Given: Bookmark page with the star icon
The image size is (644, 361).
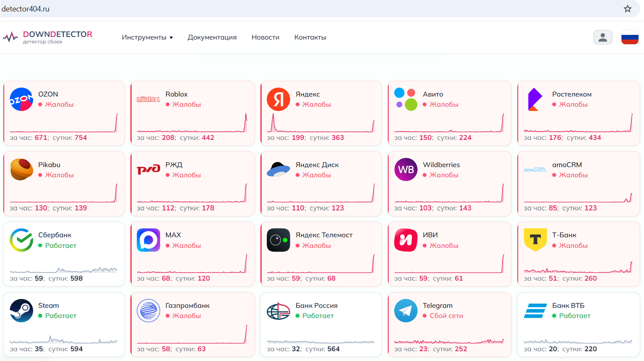Looking at the screenshot, I should (627, 9).
